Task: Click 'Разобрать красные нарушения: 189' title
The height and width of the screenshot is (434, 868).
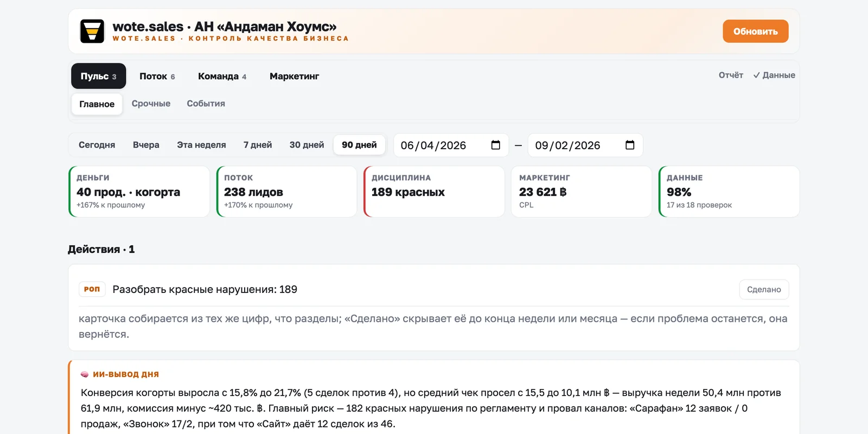Action: (x=205, y=289)
